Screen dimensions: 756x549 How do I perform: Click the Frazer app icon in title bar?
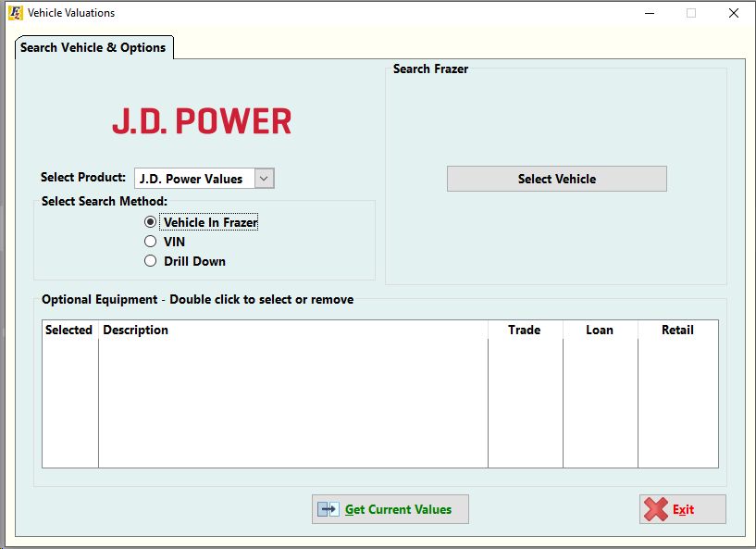pos(16,13)
